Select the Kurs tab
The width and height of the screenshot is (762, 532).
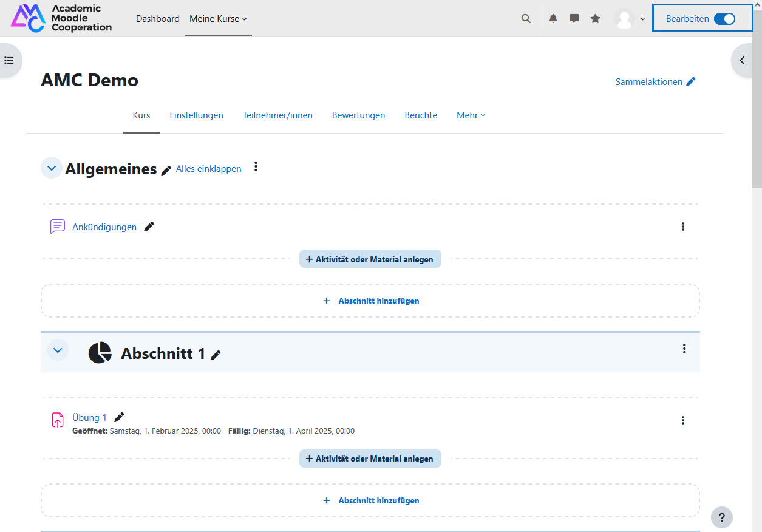point(141,115)
